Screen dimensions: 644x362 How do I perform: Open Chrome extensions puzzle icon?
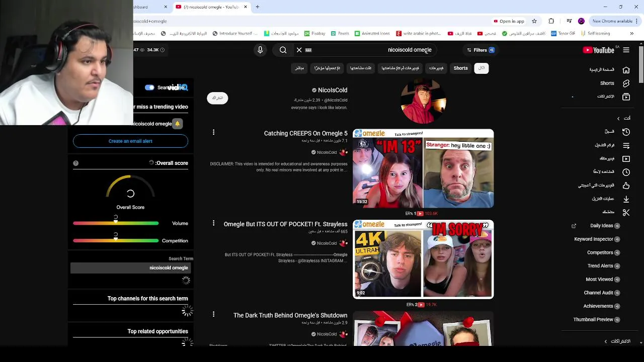click(x=551, y=21)
